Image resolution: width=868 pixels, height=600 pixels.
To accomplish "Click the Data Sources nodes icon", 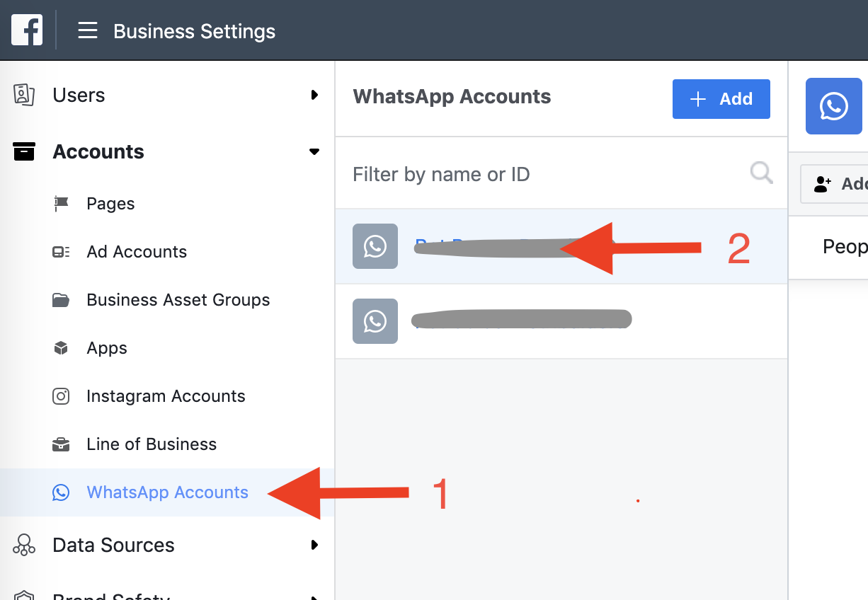I will pyautogui.click(x=24, y=545).
